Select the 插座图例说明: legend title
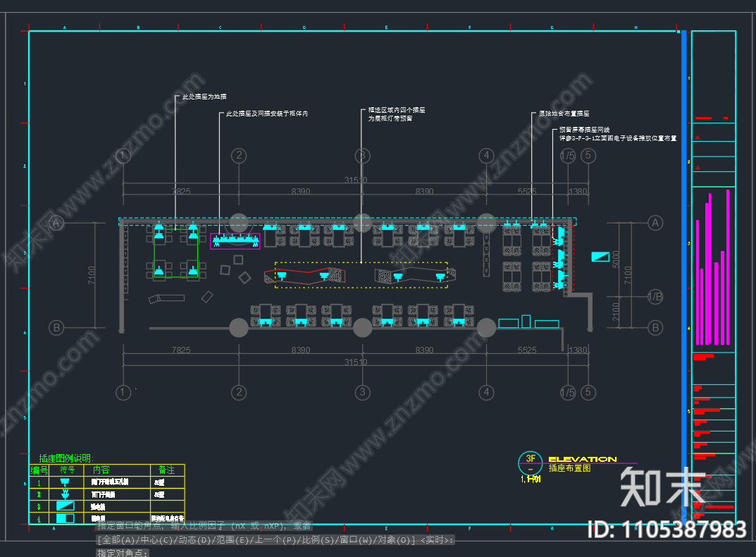The width and height of the screenshot is (756, 557). coord(66,458)
